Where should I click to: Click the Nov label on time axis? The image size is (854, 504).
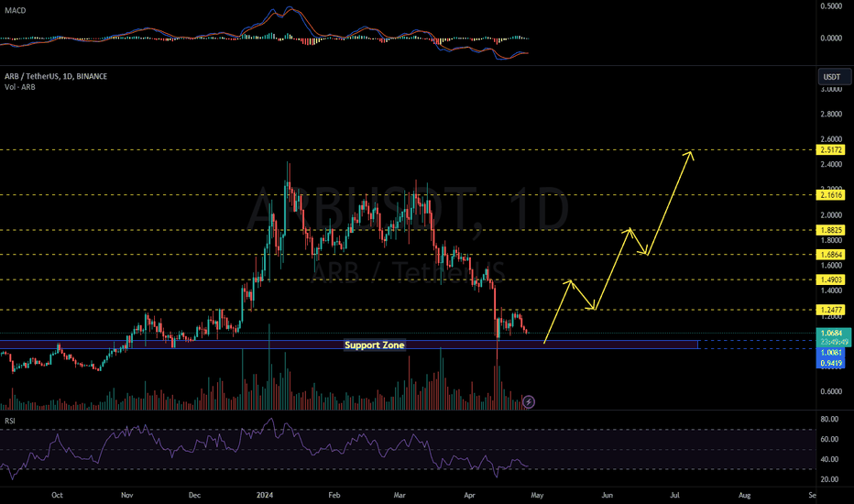point(126,495)
